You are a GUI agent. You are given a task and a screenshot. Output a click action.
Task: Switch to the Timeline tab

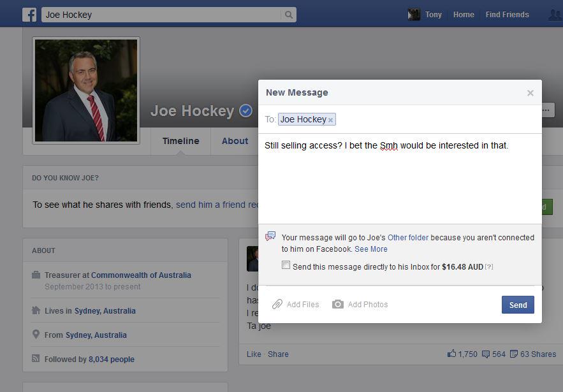pos(180,141)
